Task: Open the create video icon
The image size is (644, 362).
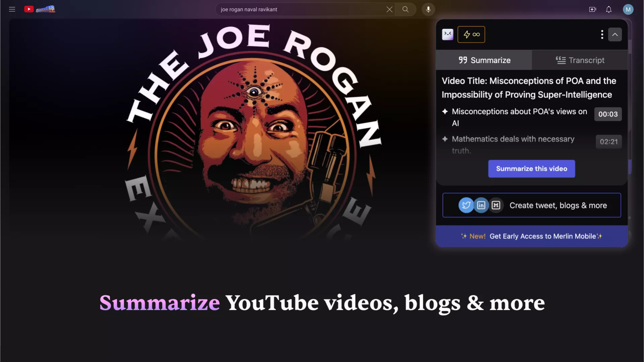Action: pyautogui.click(x=592, y=9)
